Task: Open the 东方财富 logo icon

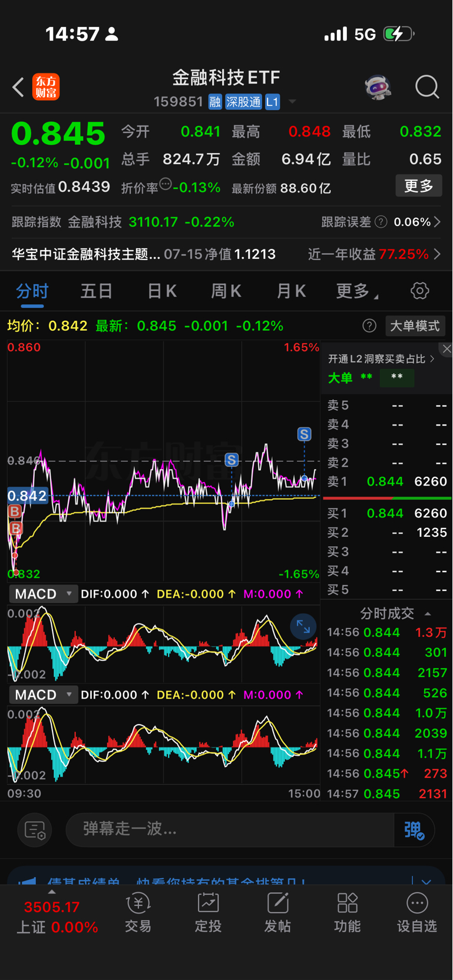Action: (x=46, y=87)
